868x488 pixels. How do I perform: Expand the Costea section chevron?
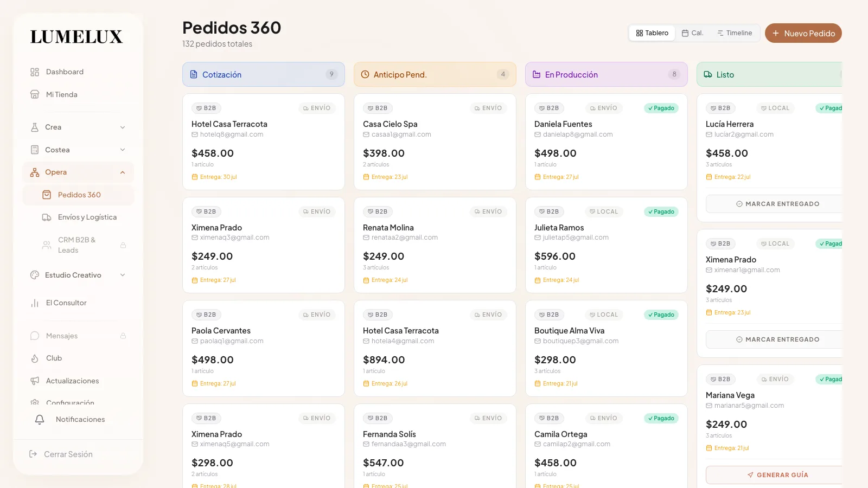coord(123,150)
